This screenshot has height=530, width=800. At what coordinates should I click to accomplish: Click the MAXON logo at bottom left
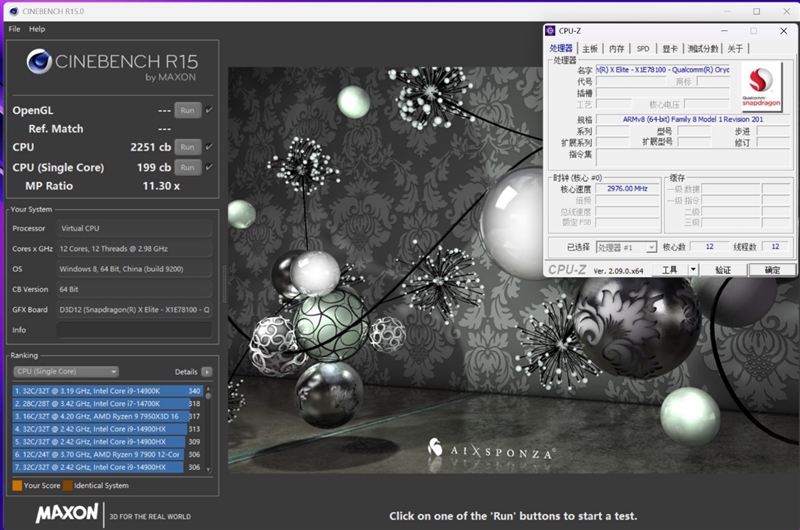pyautogui.click(x=67, y=513)
